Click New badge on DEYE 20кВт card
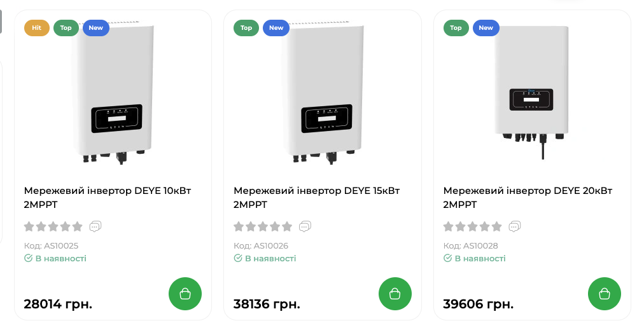This screenshot has height=330, width=644. click(486, 28)
